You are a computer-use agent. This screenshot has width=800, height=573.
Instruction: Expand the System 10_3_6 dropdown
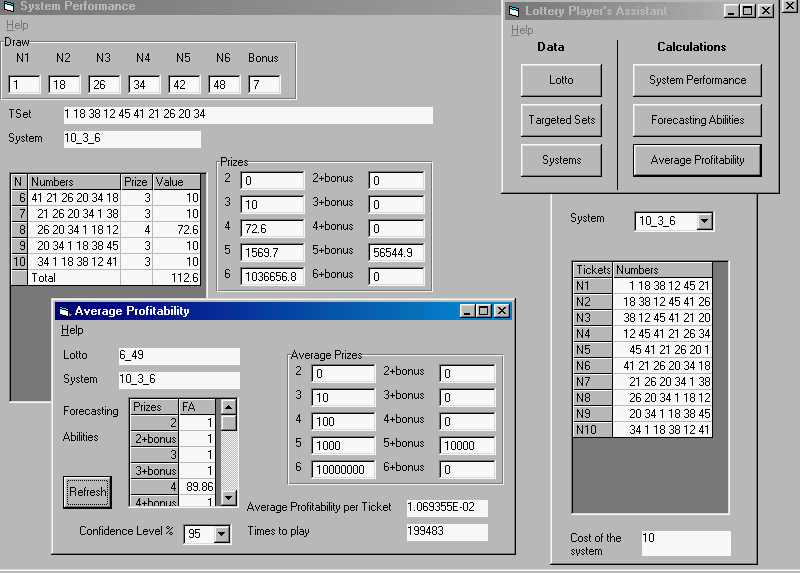(x=705, y=221)
